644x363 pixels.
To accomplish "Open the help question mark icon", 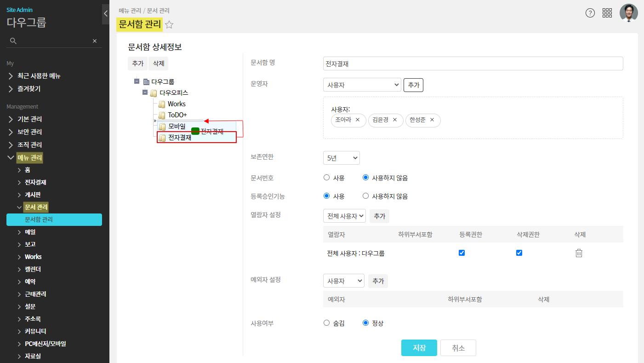I will [x=590, y=13].
